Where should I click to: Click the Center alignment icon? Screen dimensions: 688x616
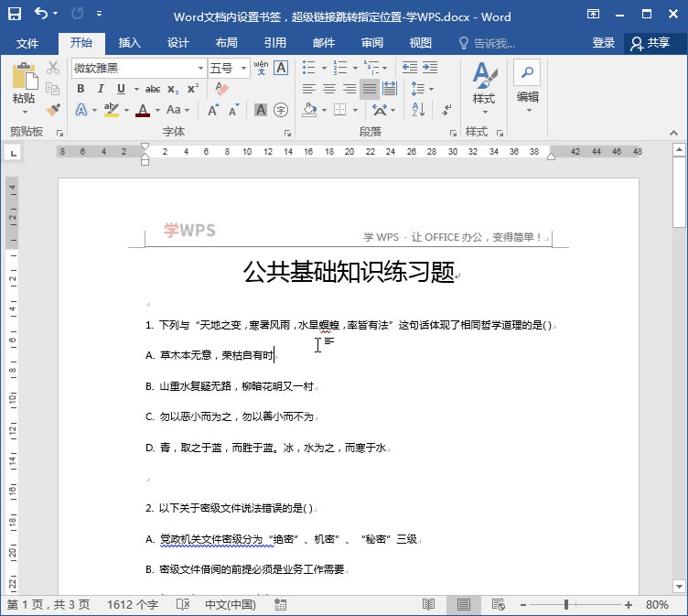click(x=329, y=89)
